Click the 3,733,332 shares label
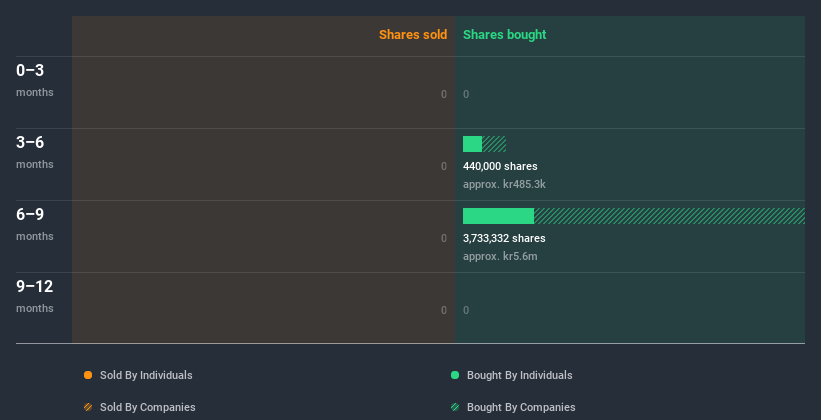The image size is (821, 420). click(504, 238)
